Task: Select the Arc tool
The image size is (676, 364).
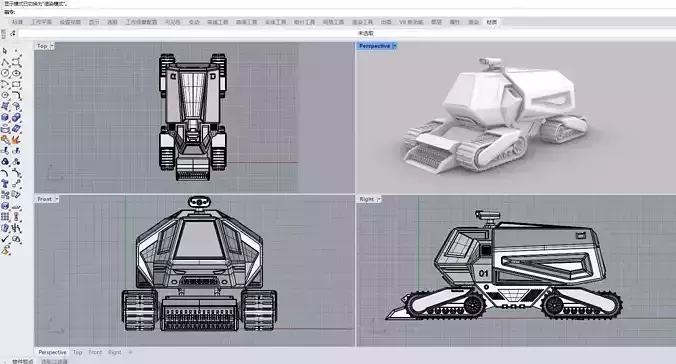Action: 5,84
